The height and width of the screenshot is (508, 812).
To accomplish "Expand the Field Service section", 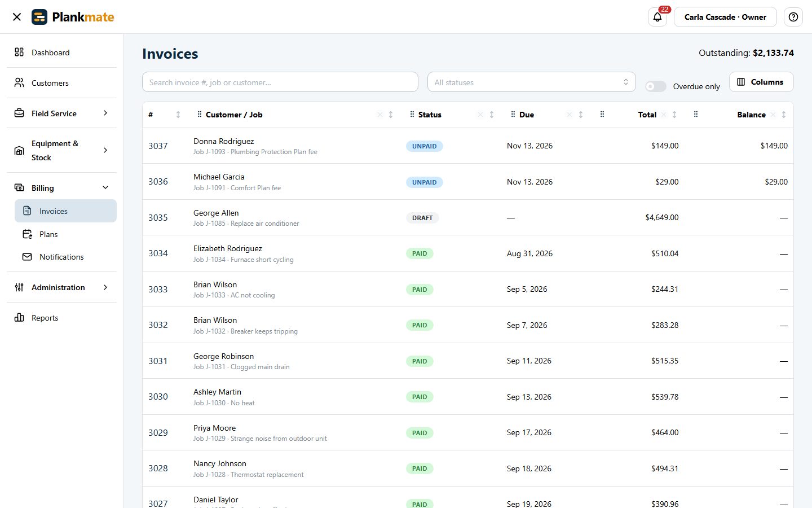I will (x=61, y=113).
